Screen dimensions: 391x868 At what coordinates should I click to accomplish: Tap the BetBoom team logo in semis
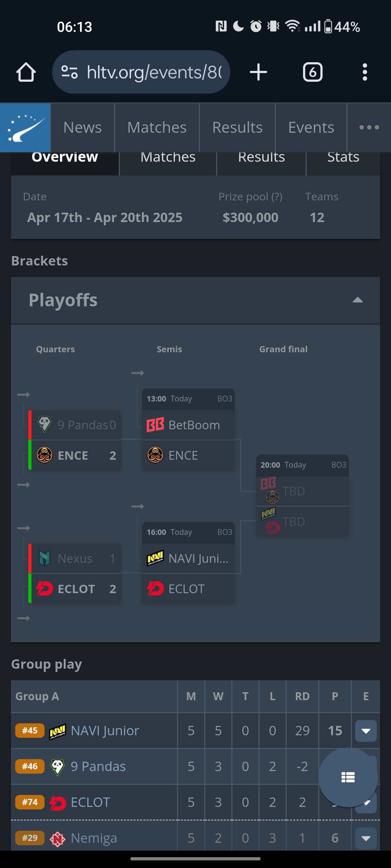(155, 425)
